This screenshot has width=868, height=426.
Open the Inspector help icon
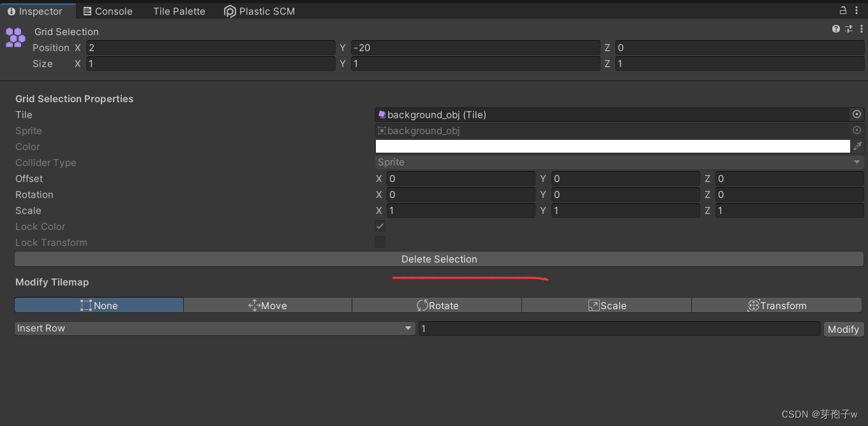tap(835, 29)
